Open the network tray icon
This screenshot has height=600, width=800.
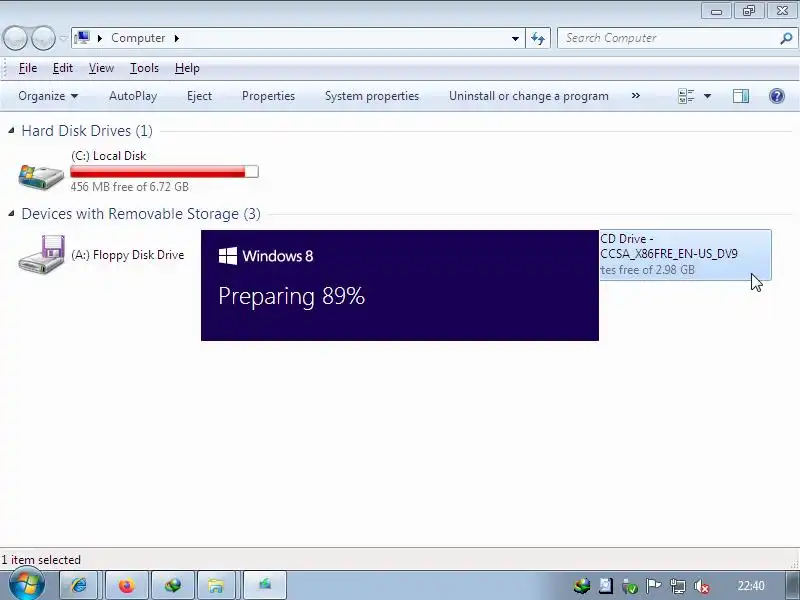pos(678,586)
